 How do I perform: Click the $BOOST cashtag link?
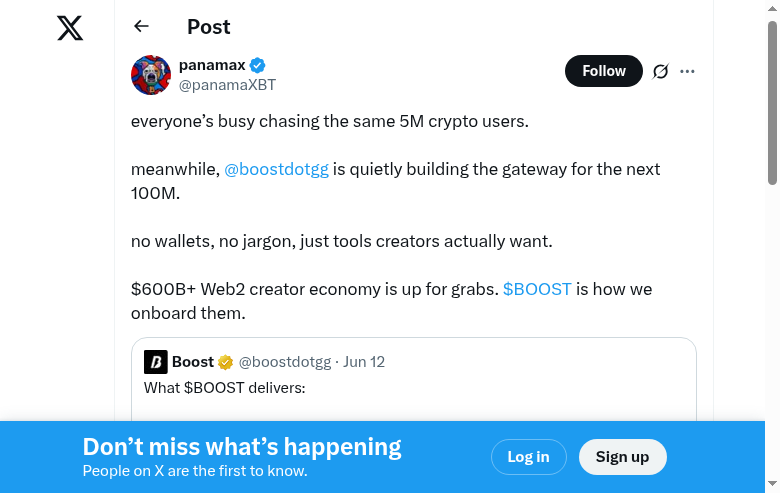coord(537,289)
